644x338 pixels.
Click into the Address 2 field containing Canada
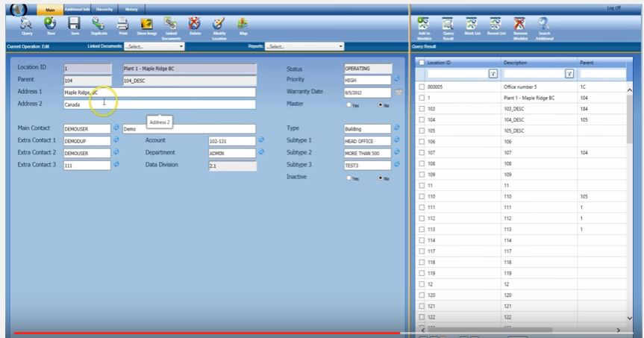click(x=160, y=104)
